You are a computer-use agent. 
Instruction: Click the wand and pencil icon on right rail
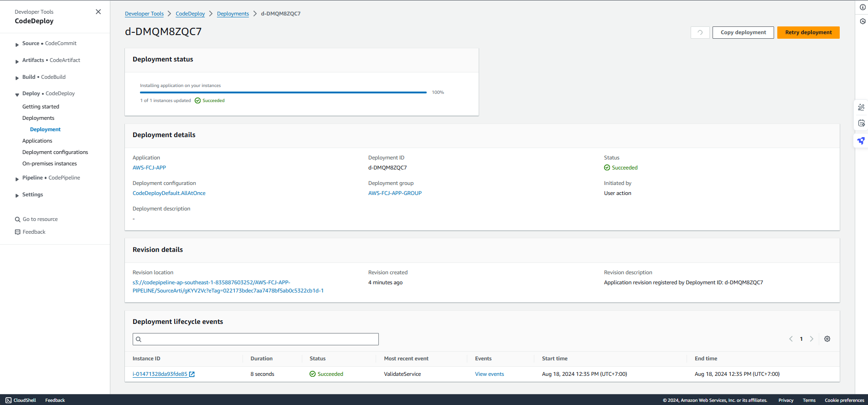(x=861, y=108)
